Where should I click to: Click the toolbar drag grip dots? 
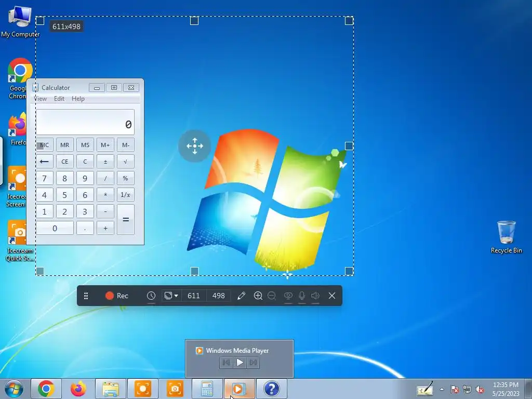[86, 296]
